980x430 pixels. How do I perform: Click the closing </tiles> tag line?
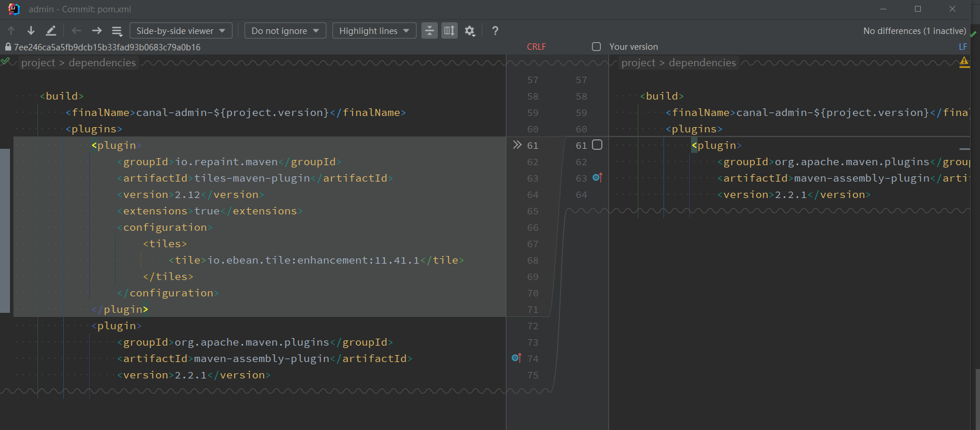tap(168, 277)
